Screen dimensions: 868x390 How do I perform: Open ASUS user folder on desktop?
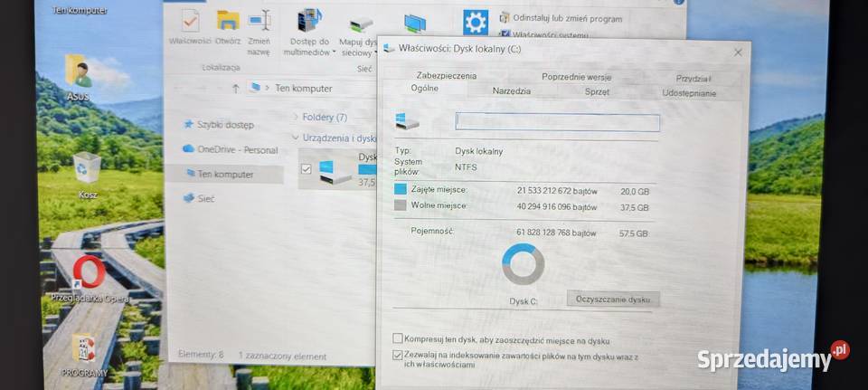78,71
